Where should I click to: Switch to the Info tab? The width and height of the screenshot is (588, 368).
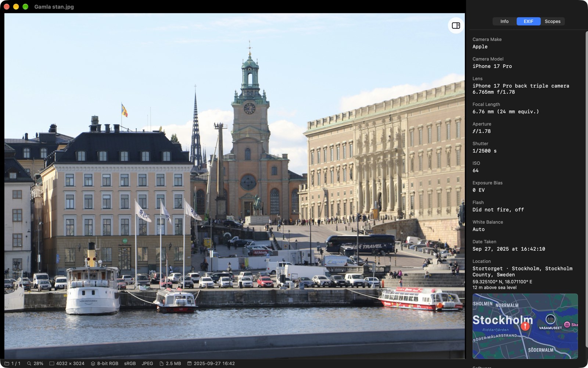(504, 21)
